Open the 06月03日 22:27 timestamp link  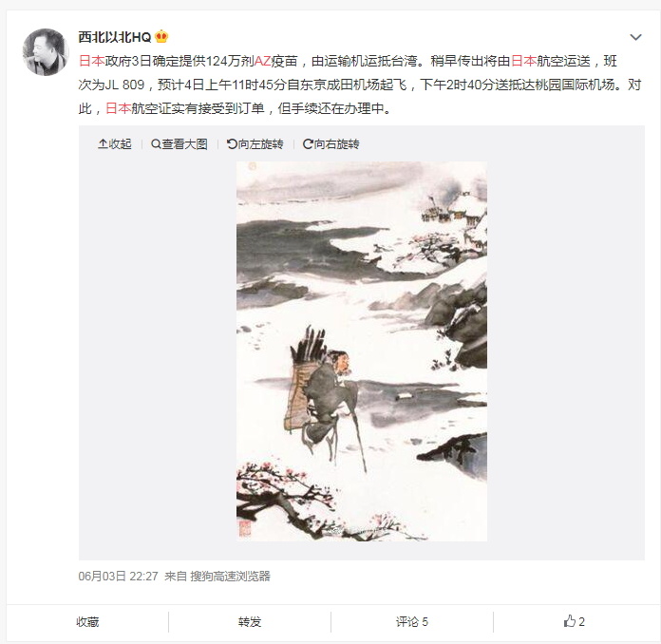[x=118, y=577]
